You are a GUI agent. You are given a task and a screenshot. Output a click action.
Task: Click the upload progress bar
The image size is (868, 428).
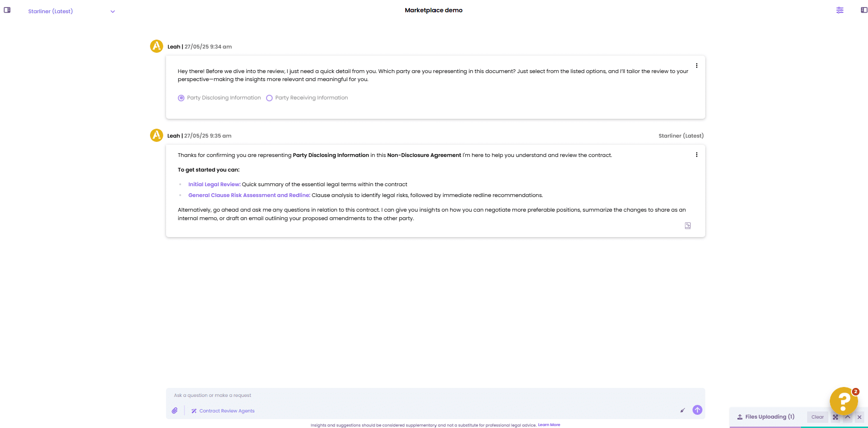click(798, 427)
